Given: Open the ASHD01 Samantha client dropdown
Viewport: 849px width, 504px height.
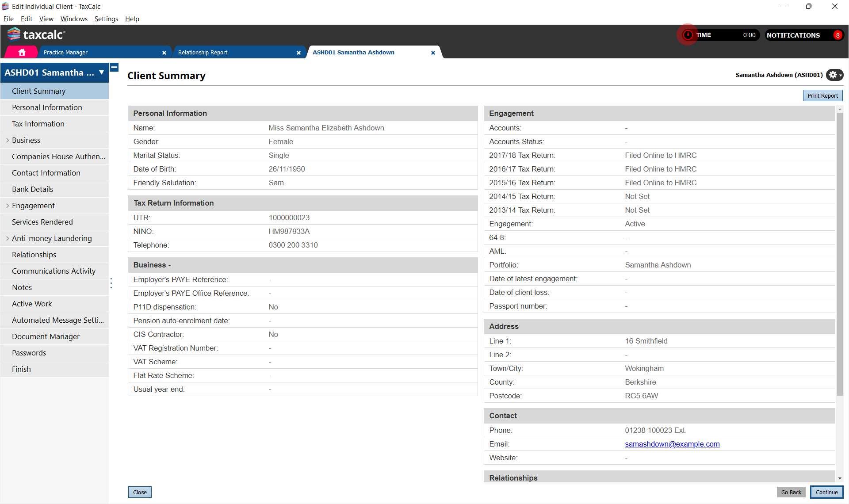Looking at the screenshot, I should pyautogui.click(x=101, y=73).
